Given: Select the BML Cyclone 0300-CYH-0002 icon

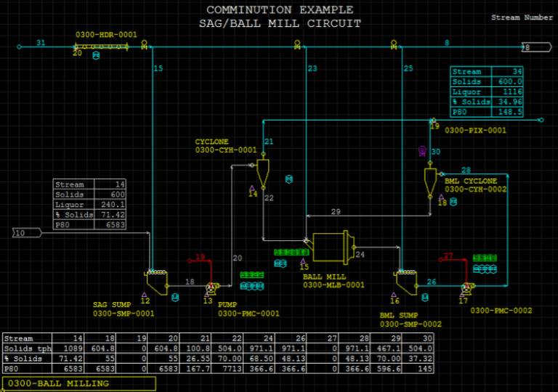Looking at the screenshot, I should tap(430, 180).
